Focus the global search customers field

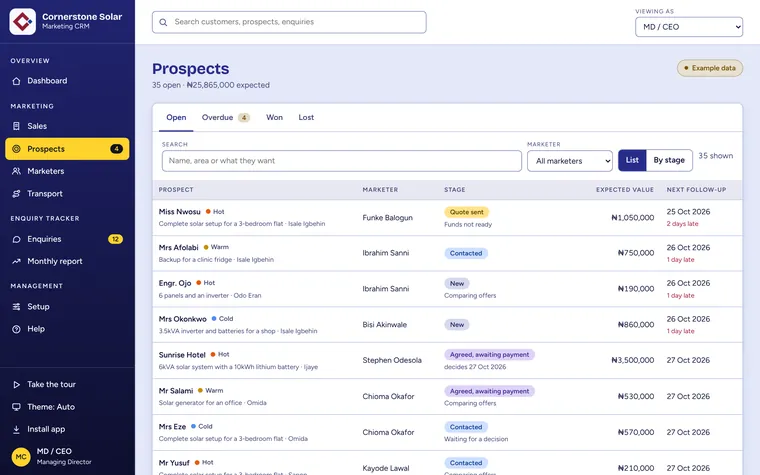289,22
